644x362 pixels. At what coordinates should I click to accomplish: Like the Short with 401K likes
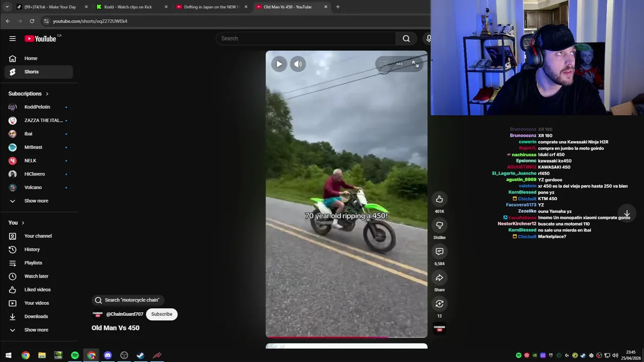(439, 199)
